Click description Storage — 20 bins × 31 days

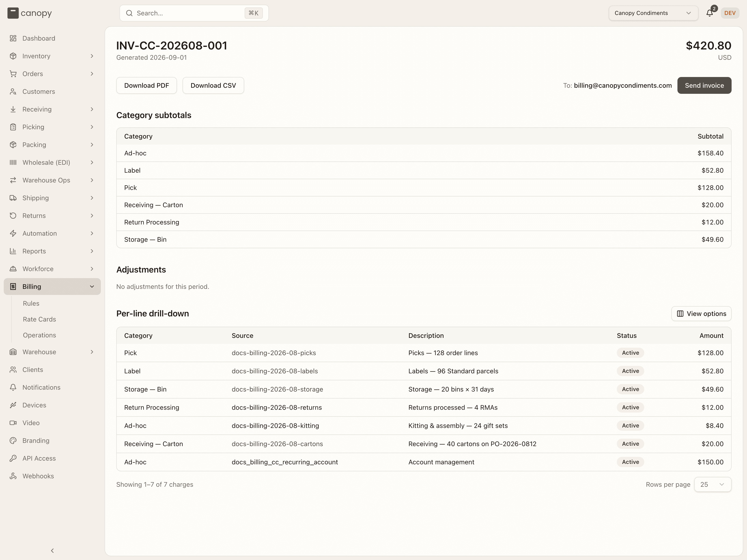(451, 389)
